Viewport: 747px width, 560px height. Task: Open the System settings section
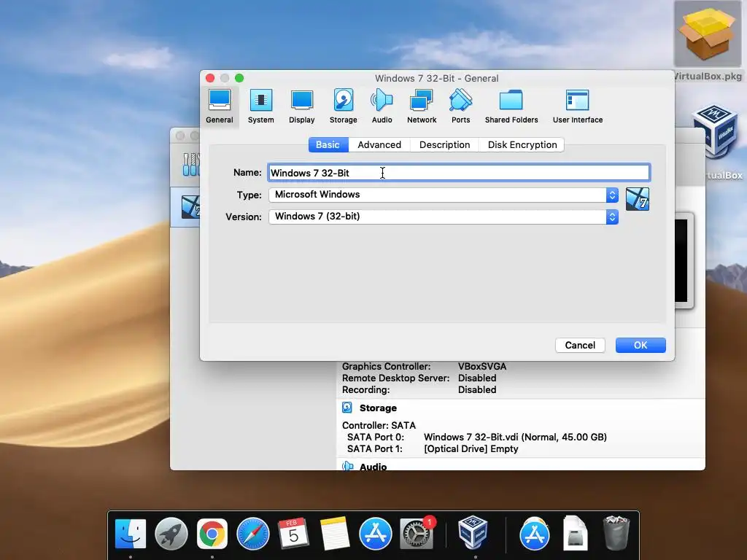pyautogui.click(x=260, y=106)
